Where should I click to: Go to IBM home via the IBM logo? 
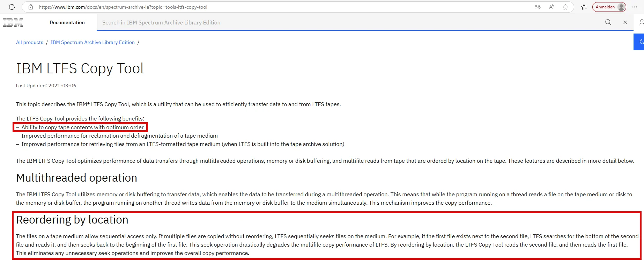coord(13,22)
